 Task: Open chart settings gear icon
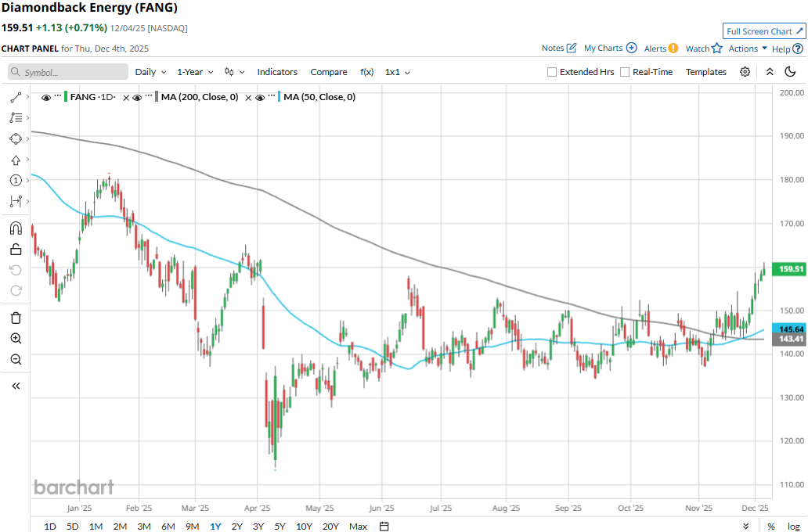pos(745,72)
